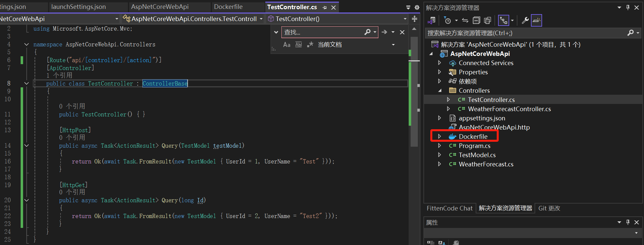644x245 pixels.
Task: Click the highlighted ControllerBase identifier
Action: 165,84
